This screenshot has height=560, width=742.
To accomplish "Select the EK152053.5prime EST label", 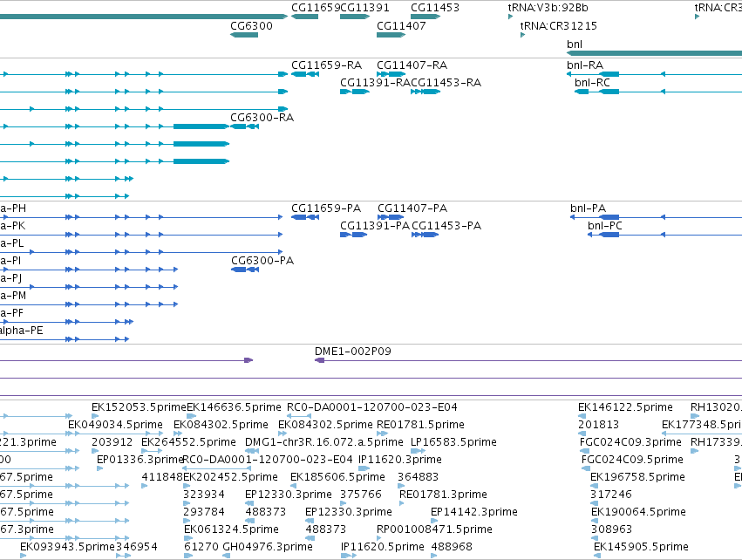I will coord(139,407).
